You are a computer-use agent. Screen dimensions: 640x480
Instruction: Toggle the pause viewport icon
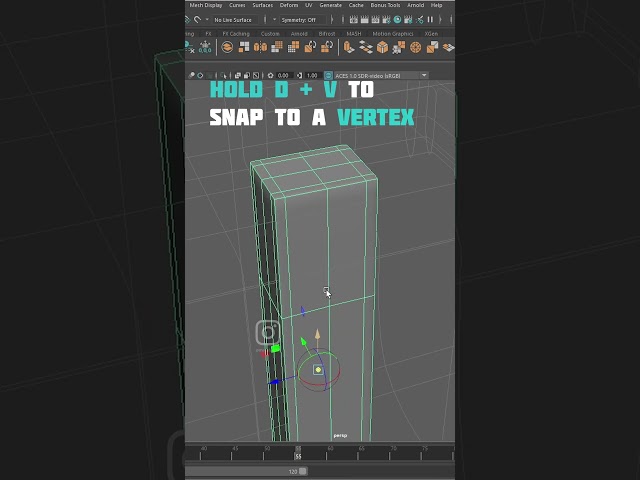pos(430,20)
